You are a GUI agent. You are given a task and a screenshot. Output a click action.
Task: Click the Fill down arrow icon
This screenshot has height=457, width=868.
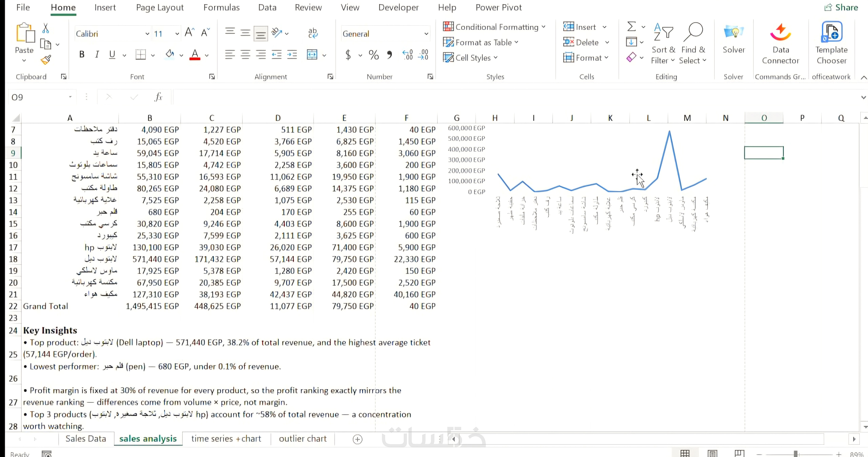[632, 42]
